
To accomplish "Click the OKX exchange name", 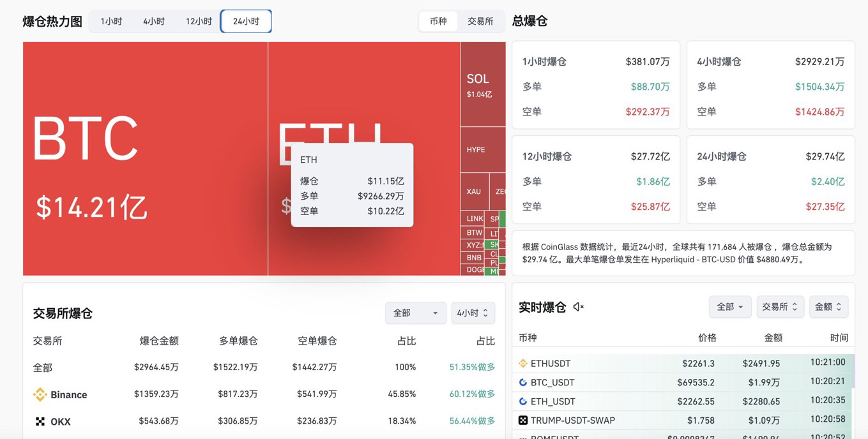I will [61, 422].
